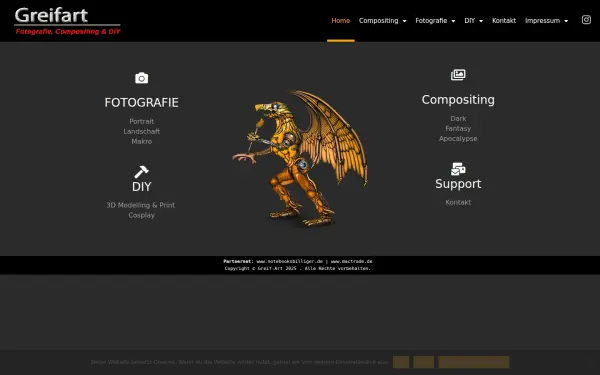Screen dimensions: 600x375
Task: Click the DIY section heading
Action: click(x=142, y=187)
